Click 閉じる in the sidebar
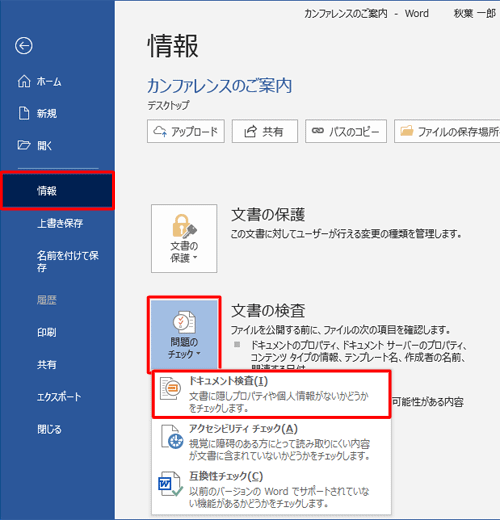The height and width of the screenshot is (520, 500). click(57, 429)
